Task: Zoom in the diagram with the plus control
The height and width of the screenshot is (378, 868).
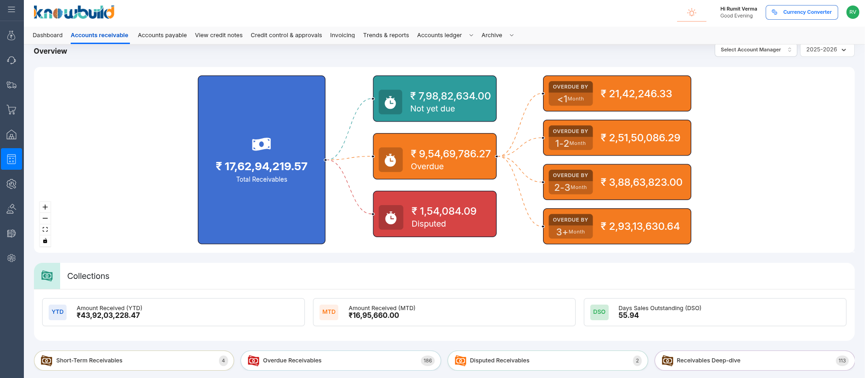Action: (45, 207)
